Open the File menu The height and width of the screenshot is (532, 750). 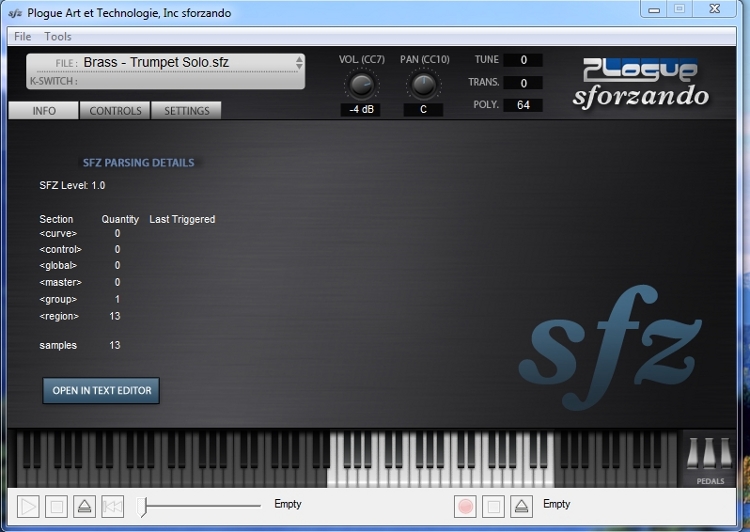[22, 36]
